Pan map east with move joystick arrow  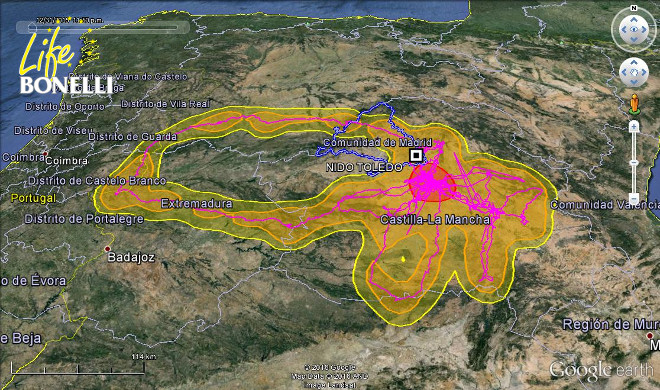click(644, 72)
